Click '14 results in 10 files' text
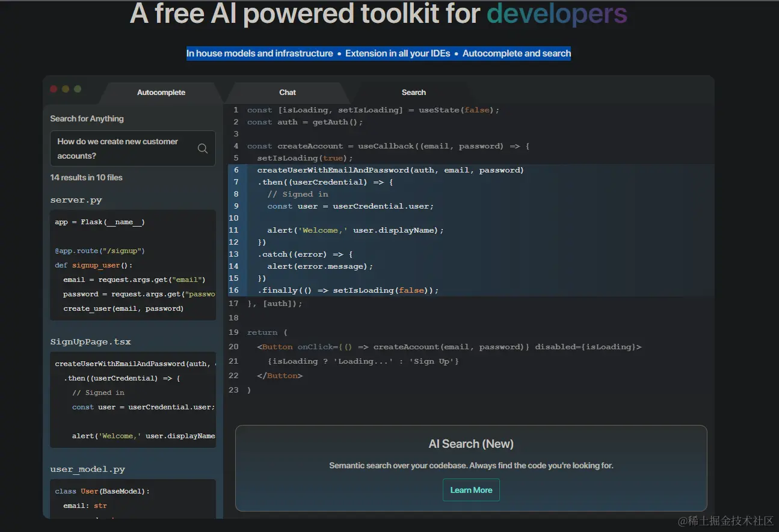This screenshot has width=779, height=532. pyautogui.click(x=87, y=177)
